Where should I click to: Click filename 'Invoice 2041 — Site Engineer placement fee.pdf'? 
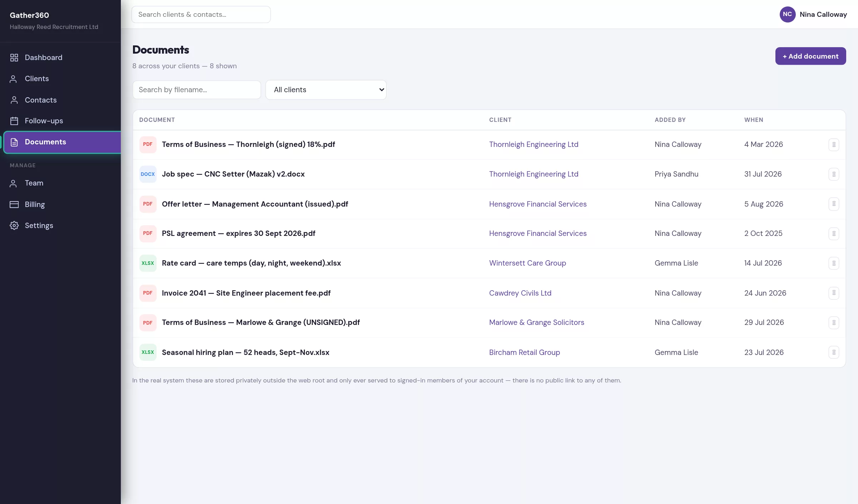pyautogui.click(x=246, y=293)
